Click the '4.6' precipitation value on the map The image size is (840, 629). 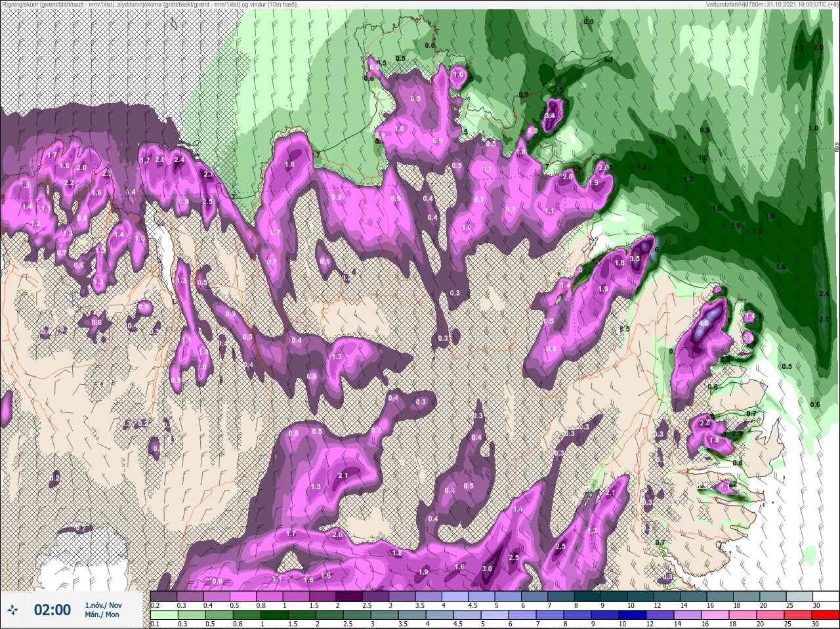coord(704,323)
